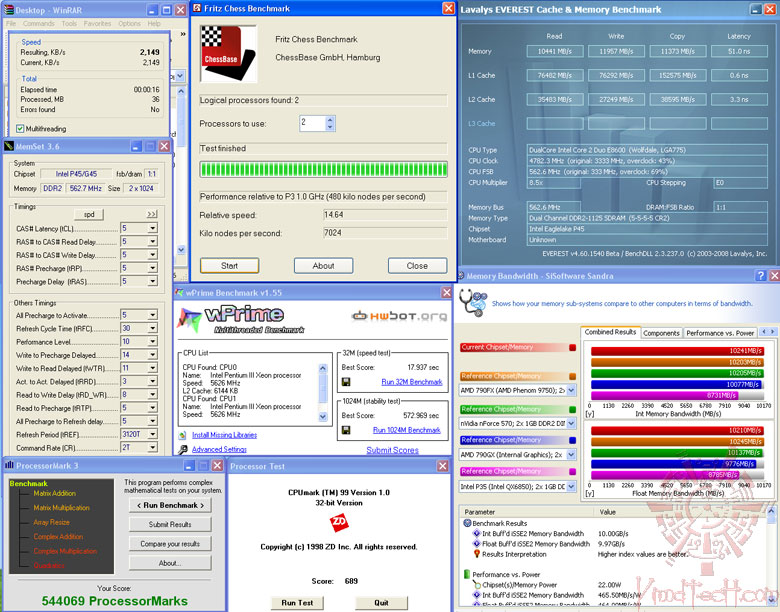Click the ProcessorMark 3 title bar icon

pyautogui.click(x=9, y=465)
